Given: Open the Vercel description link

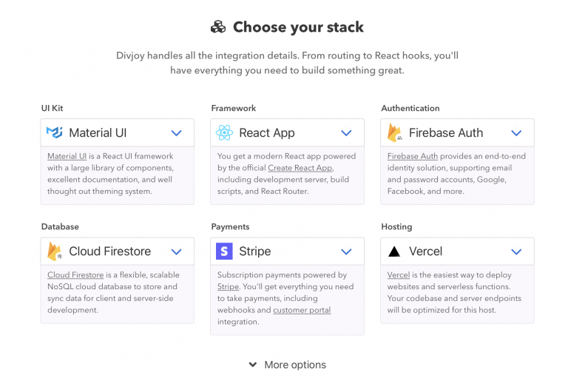Looking at the screenshot, I should [x=399, y=275].
